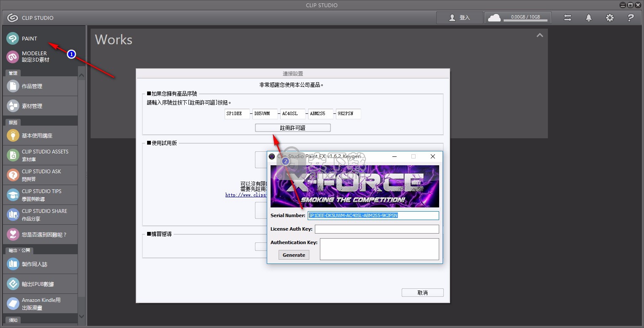This screenshot has height=328, width=644.
Task: Open cloud storage 0.00GB / 10GB indicator
Action: pos(518,18)
